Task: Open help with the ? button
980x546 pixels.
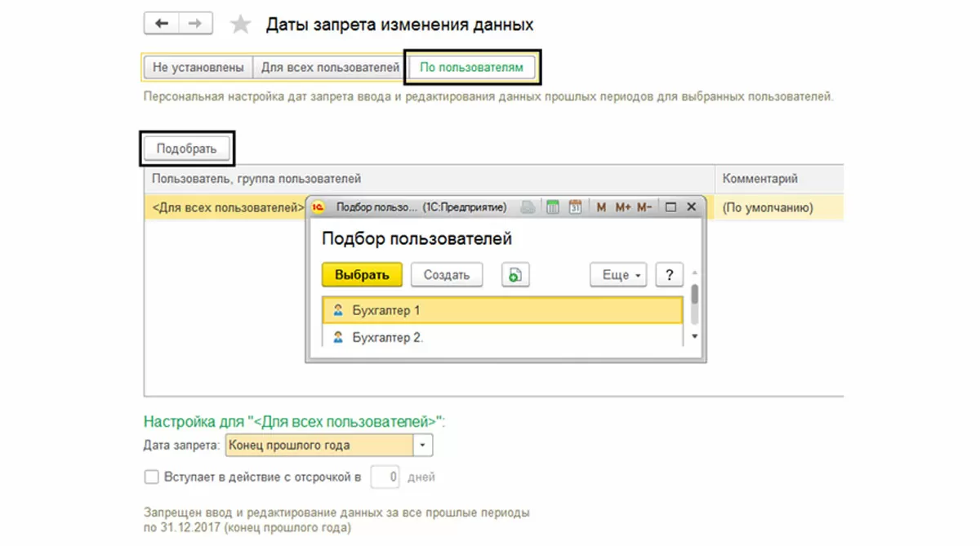Action: point(670,275)
